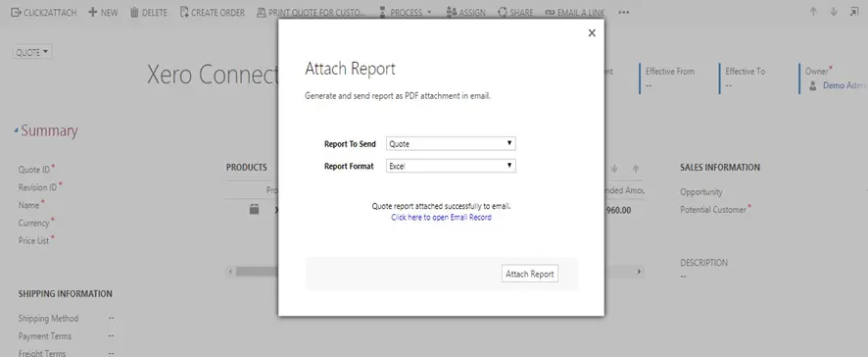Click the SHIPPING INFORMATION header
868x357 pixels.
[66, 294]
